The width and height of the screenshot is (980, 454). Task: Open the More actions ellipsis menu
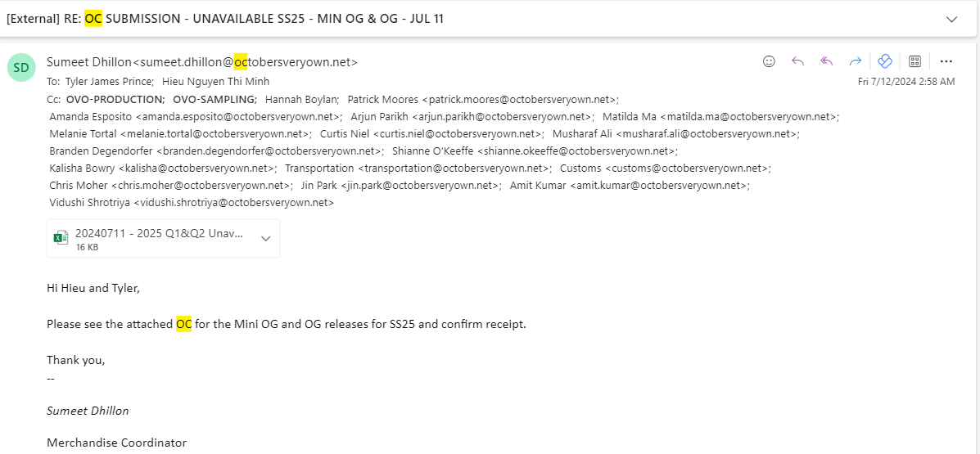946,61
